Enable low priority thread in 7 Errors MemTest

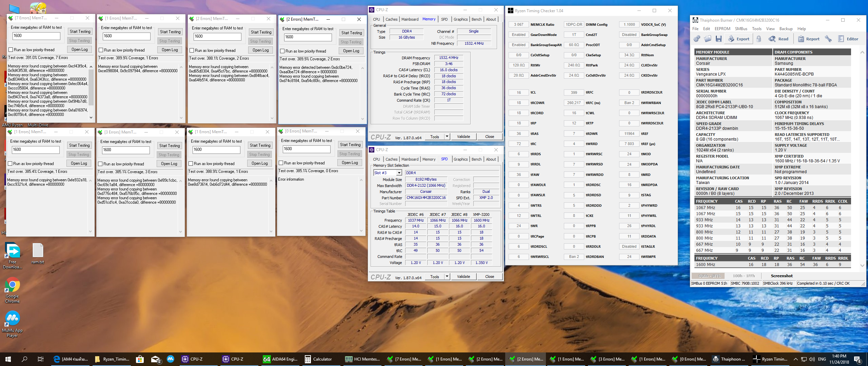pos(11,50)
